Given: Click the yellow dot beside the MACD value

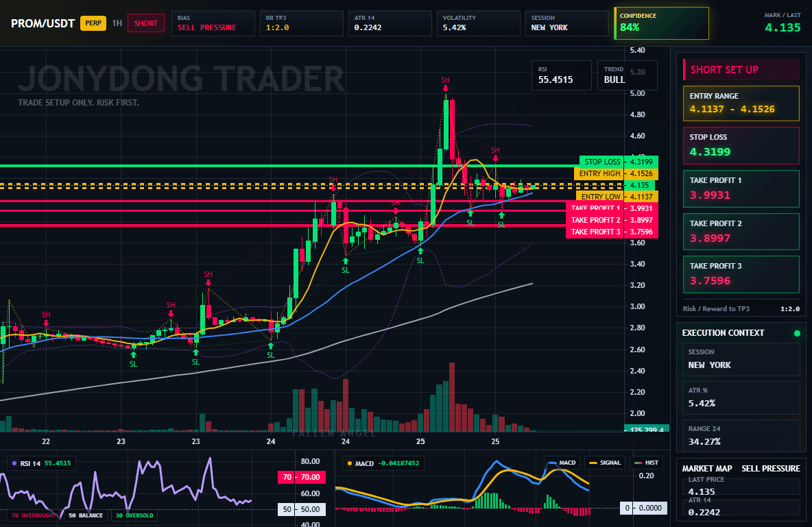Looking at the screenshot, I should click(350, 463).
